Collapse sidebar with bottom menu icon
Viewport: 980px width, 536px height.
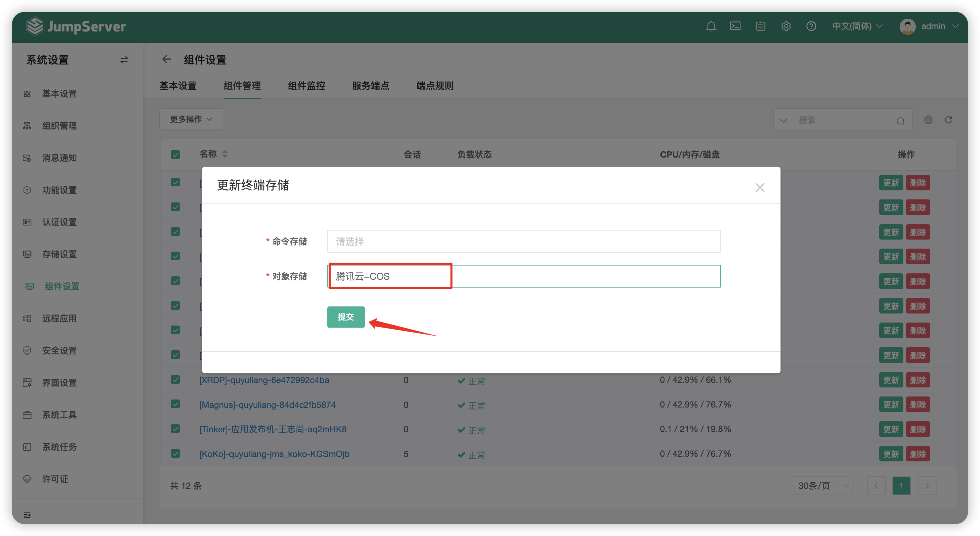(x=27, y=515)
